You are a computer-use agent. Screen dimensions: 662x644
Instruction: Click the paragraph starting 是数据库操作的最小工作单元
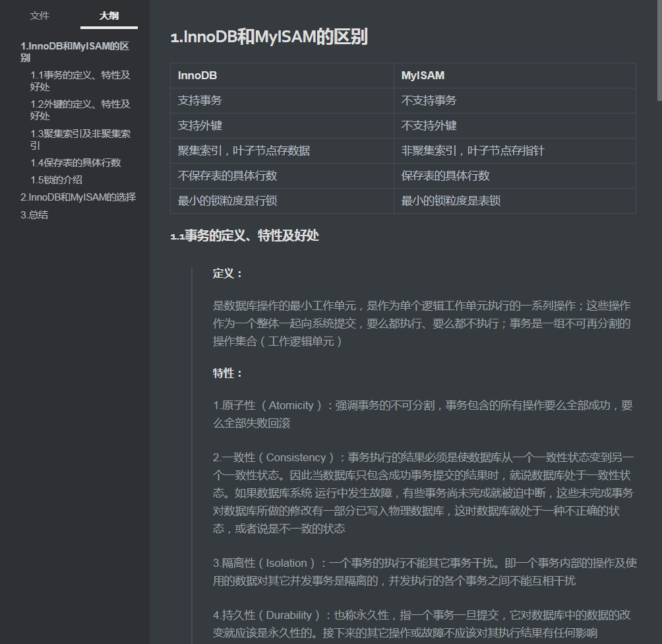[x=422, y=323]
